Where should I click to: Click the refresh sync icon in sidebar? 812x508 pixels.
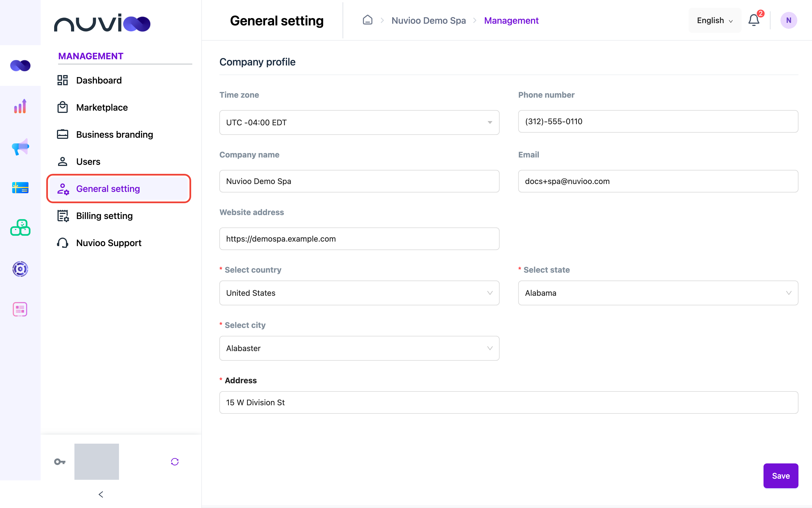click(175, 462)
